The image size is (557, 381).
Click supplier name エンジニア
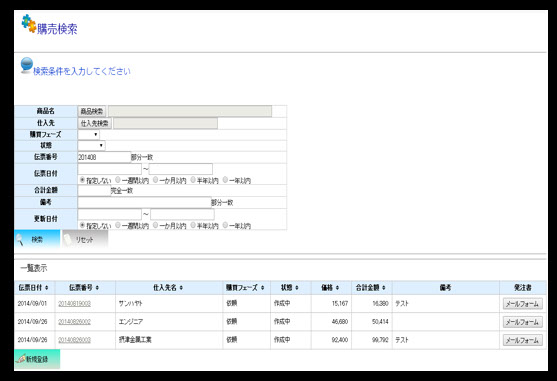(131, 322)
